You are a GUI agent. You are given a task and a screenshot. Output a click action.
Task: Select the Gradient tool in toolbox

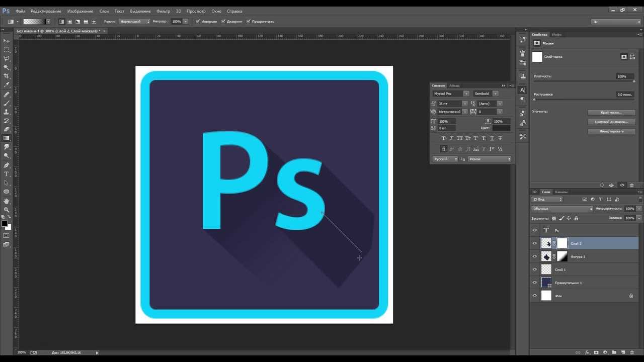(x=7, y=138)
